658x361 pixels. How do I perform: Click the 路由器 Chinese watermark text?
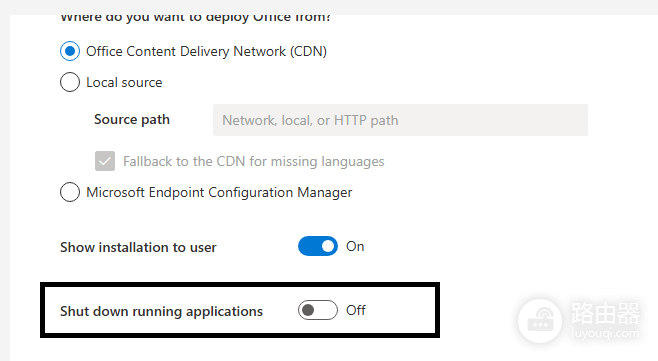click(605, 313)
